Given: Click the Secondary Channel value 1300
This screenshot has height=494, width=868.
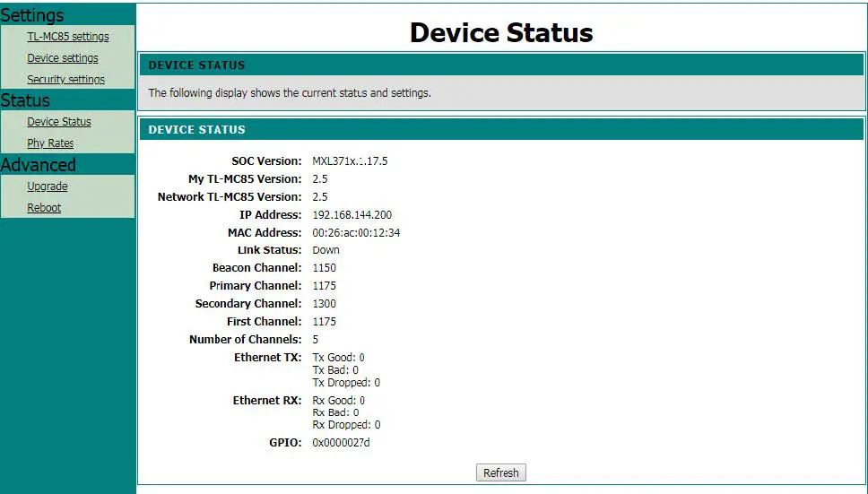Looking at the screenshot, I should 324,304.
